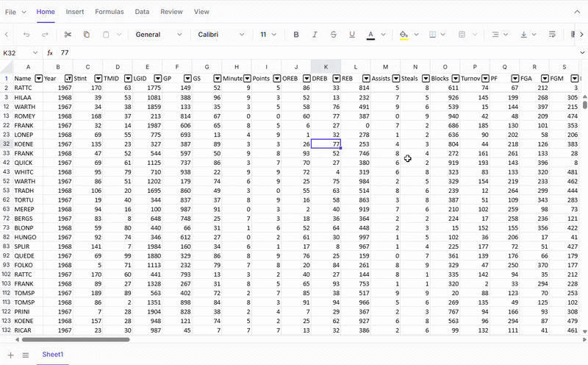Open the LGID column filter button

158,78
